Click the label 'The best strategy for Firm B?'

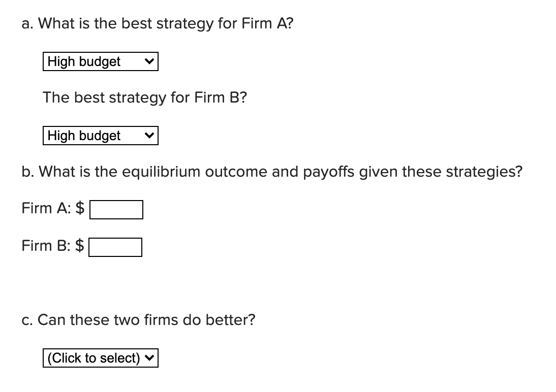145,97
